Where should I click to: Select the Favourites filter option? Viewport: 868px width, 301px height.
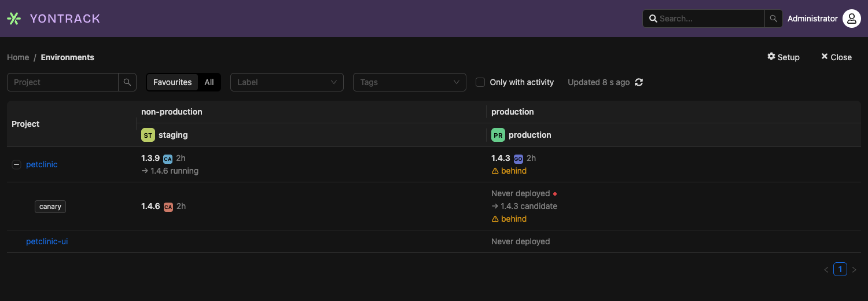point(172,82)
